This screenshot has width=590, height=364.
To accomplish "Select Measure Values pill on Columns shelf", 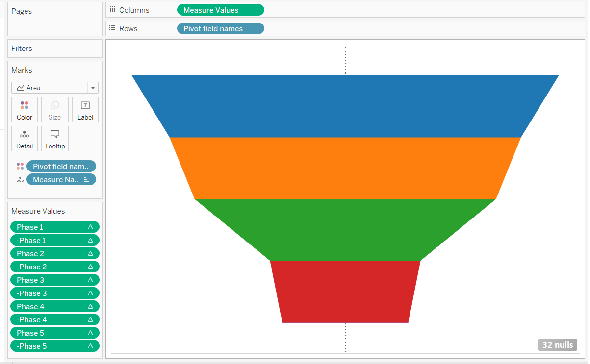I will click(x=220, y=10).
